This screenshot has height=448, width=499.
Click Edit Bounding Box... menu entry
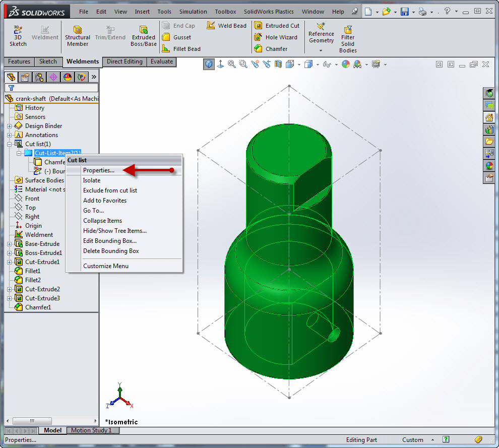click(124, 241)
